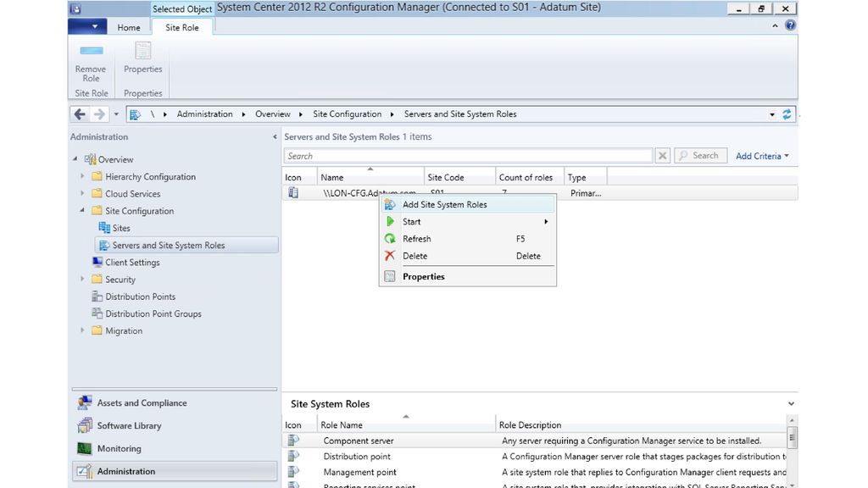
Task: Click the Client Settings node icon
Action: [x=97, y=262]
